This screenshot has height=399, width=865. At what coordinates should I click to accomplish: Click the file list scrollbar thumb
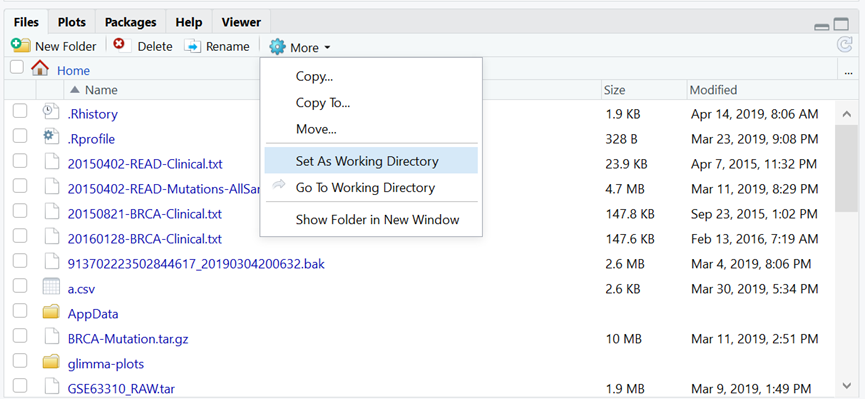click(x=847, y=168)
